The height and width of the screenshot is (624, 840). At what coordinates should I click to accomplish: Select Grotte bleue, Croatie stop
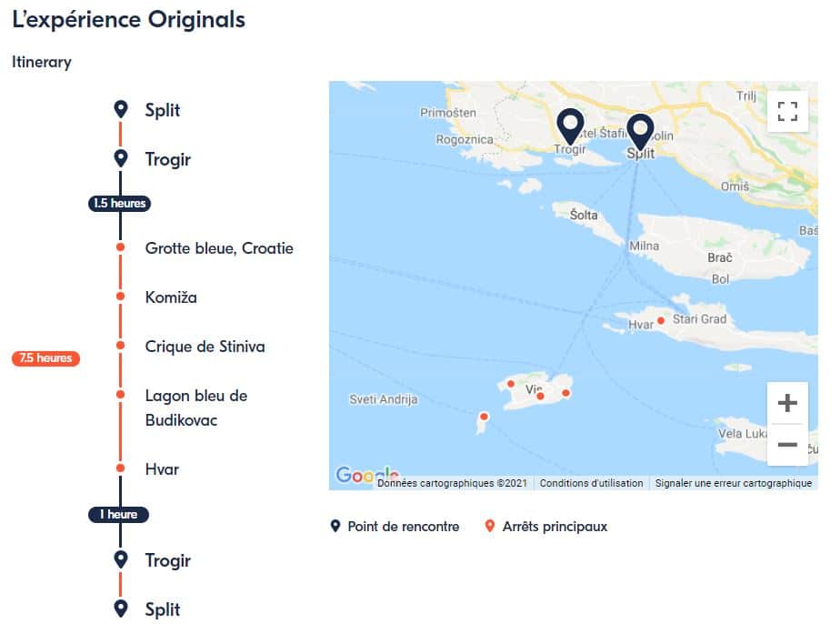coord(219,248)
